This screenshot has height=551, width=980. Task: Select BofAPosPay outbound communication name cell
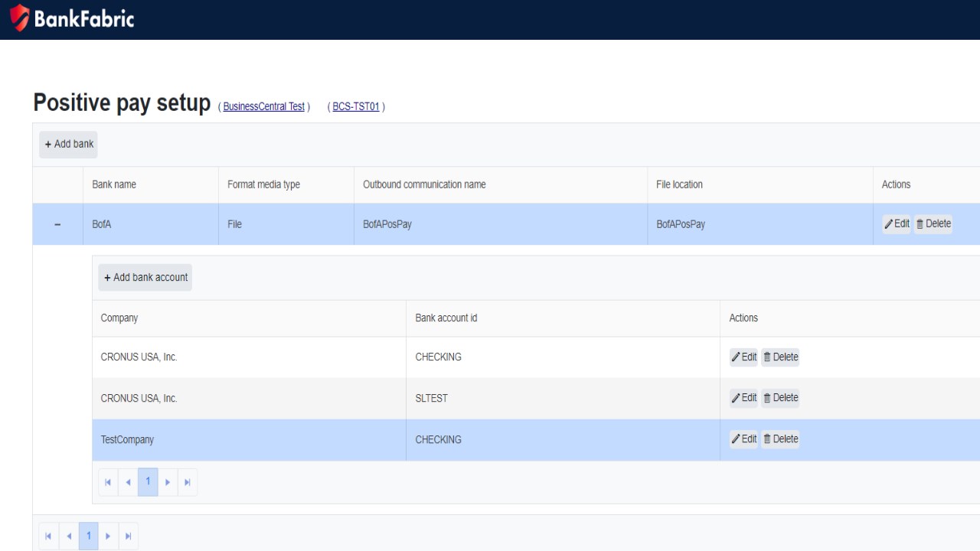click(501, 224)
